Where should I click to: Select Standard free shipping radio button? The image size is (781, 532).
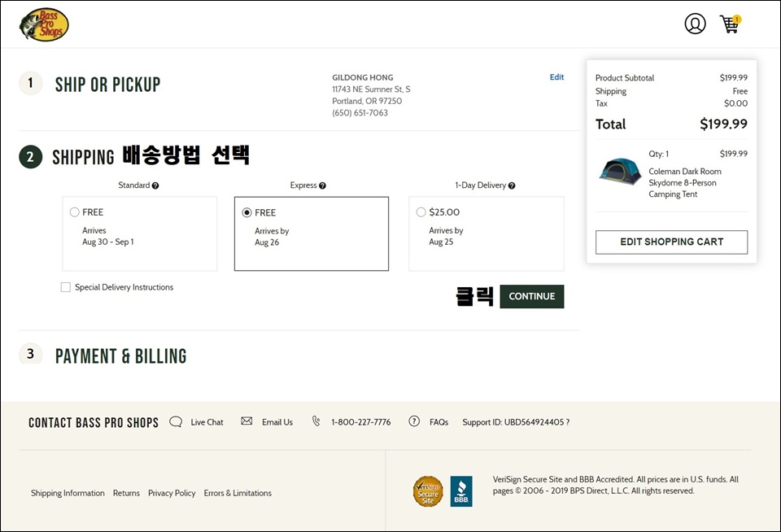click(x=75, y=212)
